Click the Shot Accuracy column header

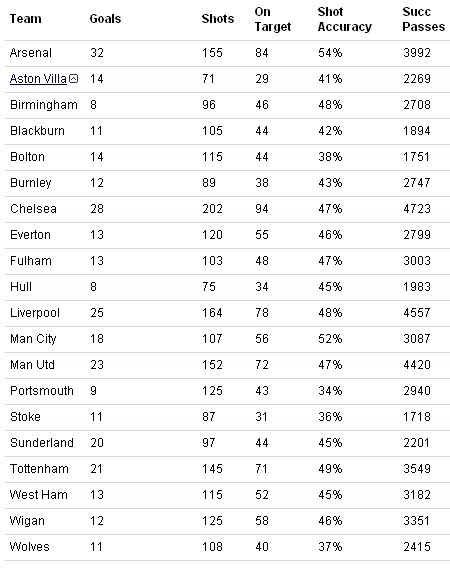[345, 19]
